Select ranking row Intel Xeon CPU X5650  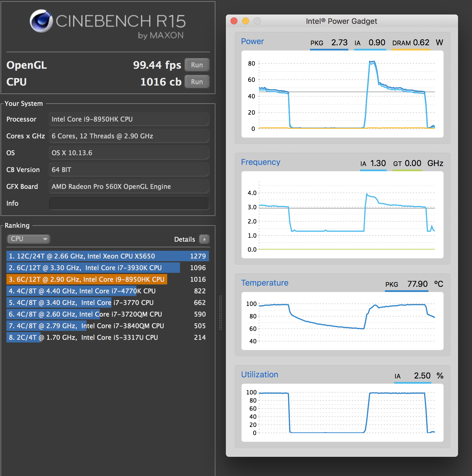pyautogui.click(x=107, y=256)
